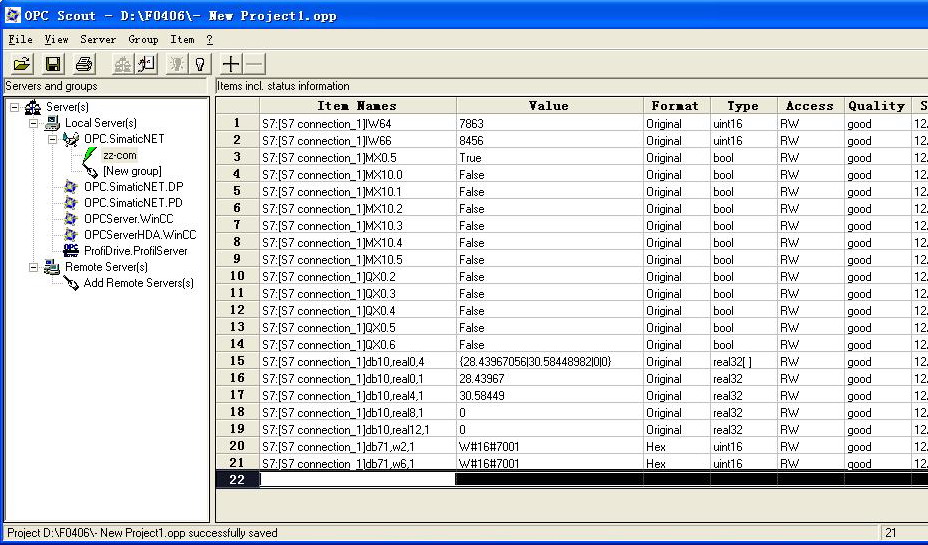This screenshot has height=545, width=928.
Task: Select the zz-com group
Action: point(120,155)
